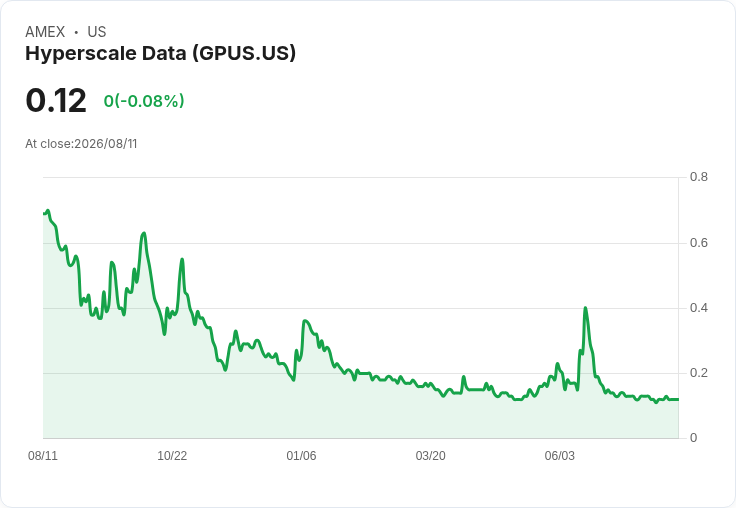Click the Hyperscale Data (GPUS.US) title

(x=161, y=54)
